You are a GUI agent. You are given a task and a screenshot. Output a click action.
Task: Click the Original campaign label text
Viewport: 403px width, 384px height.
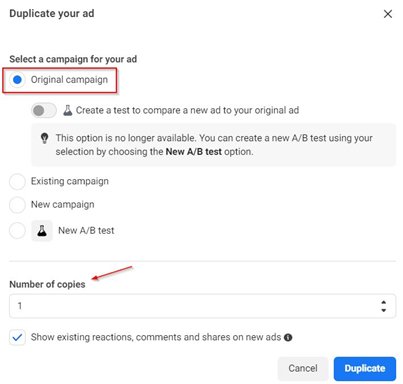tap(69, 80)
